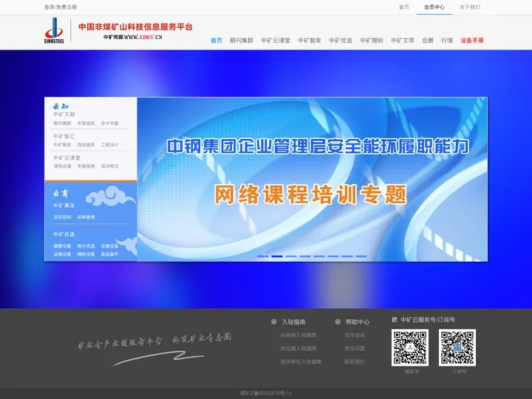Go to the first carousel slide indicator

click(x=263, y=256)
